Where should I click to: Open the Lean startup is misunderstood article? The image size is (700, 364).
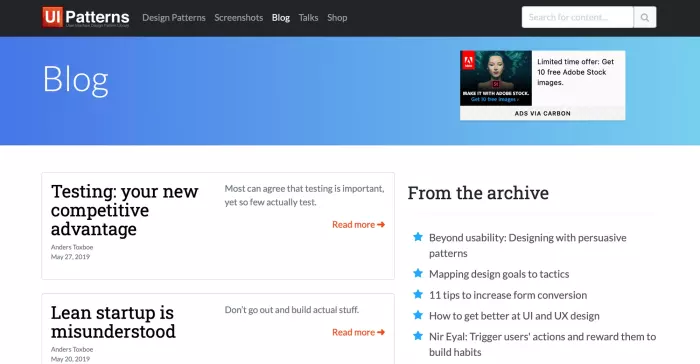pos(113,322)
